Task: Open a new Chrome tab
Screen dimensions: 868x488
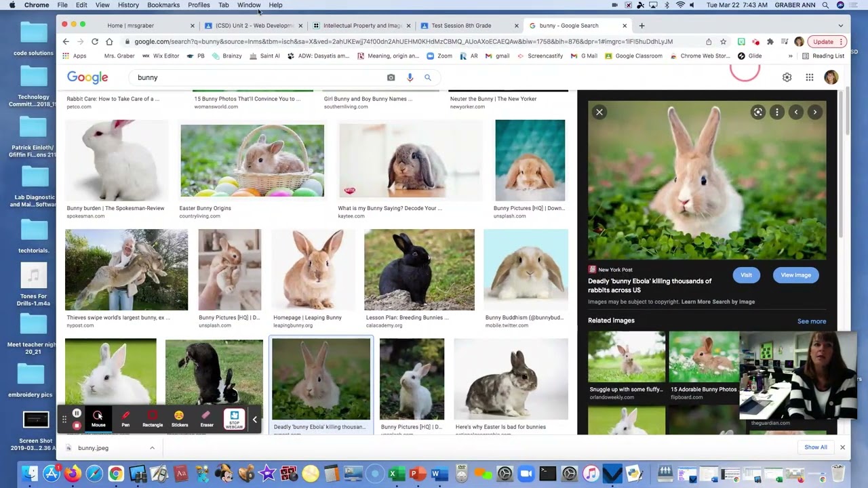Action: coord(642,26)
